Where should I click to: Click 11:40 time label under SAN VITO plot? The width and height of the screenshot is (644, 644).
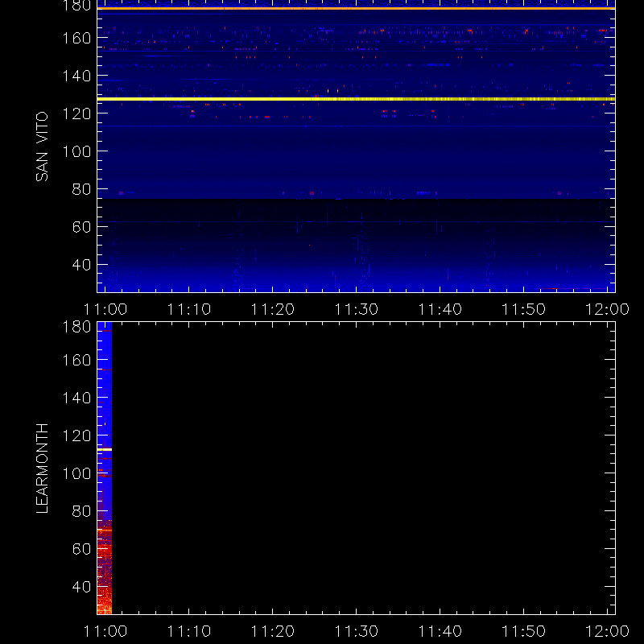(x=440, y=309)
